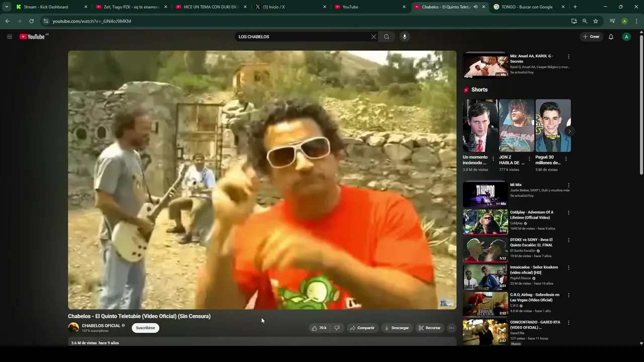Bookmark this page with the star icon

pyautogui.click(x=596, y=21)
